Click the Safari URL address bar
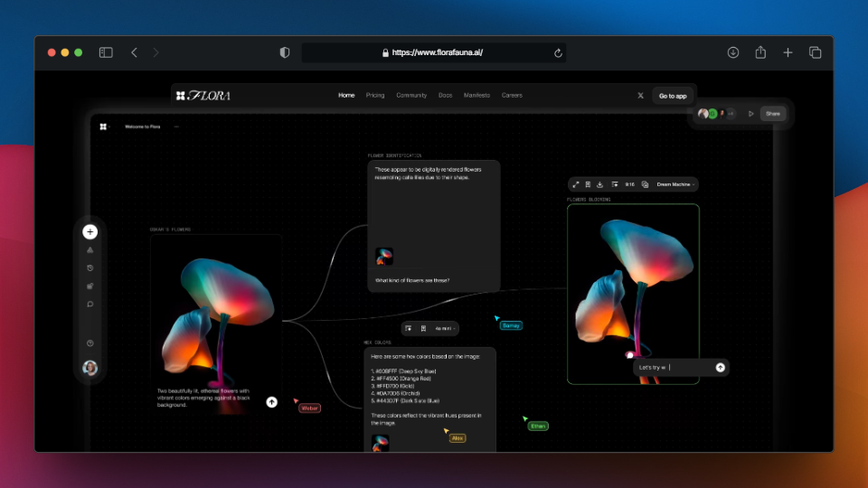The height and width of the screenshot is (488, 868). [x=433, y=52]
